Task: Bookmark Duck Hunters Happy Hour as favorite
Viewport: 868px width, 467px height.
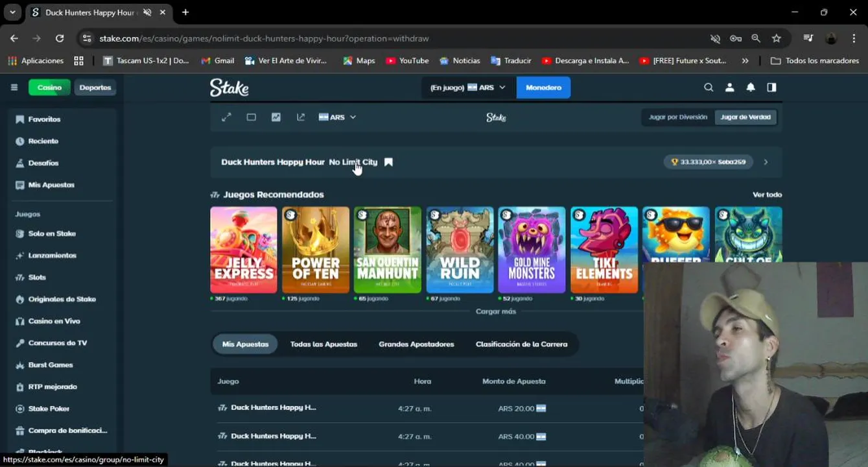Action: (388, 162)
